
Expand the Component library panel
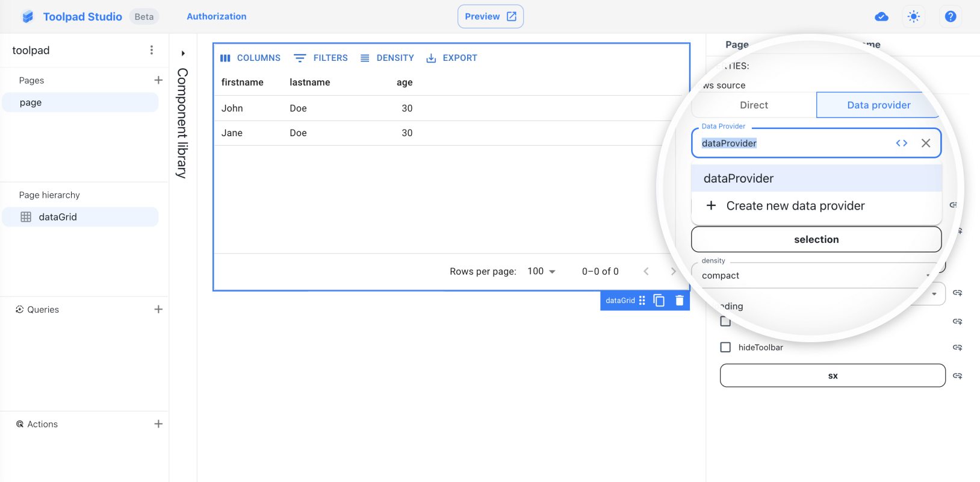(x=183, y=54)
